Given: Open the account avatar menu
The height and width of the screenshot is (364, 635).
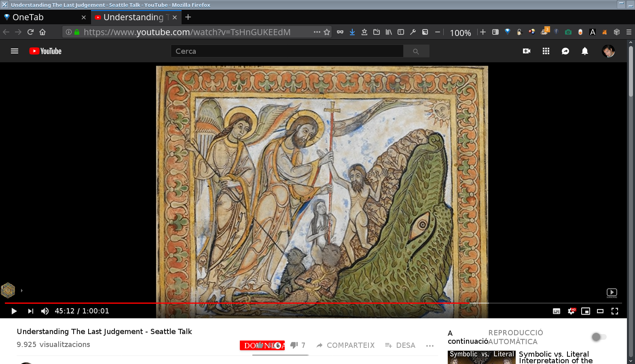Looking at the screenshot, I should click(x=608, y=51).
